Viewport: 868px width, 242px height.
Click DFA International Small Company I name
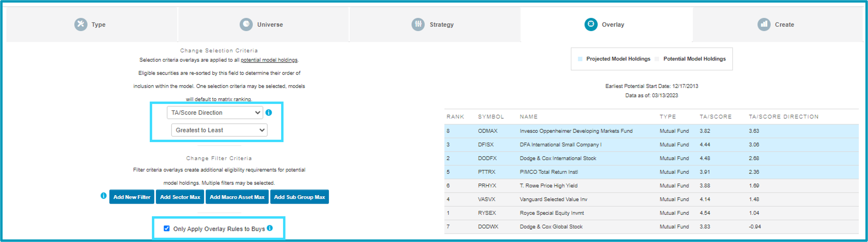click(x=561, y=144)
